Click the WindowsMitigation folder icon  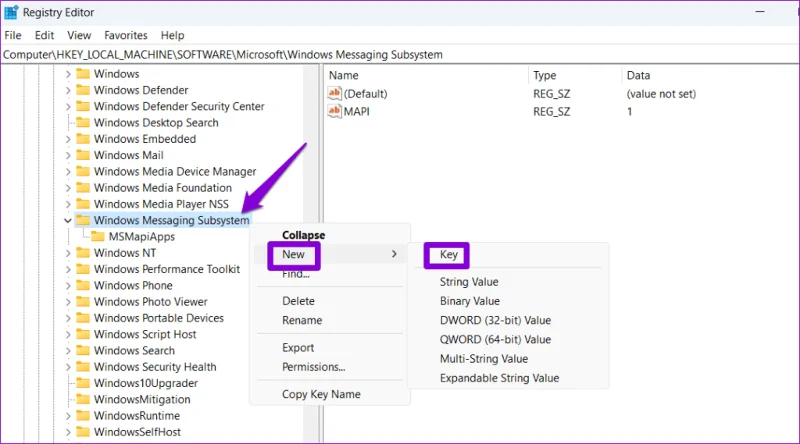[x=83, y=400]
